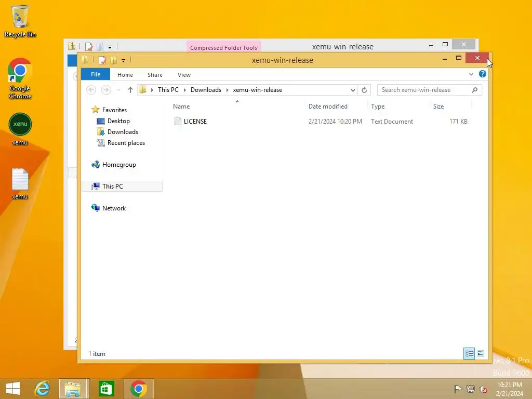532x399 pixels.
Task: Open the File ribbon tab
Action: coord(96,74)
